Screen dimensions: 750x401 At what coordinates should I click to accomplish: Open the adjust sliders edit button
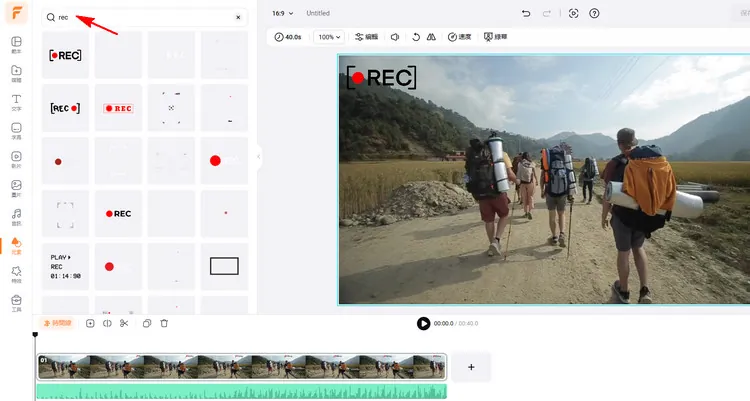point(366,37)
